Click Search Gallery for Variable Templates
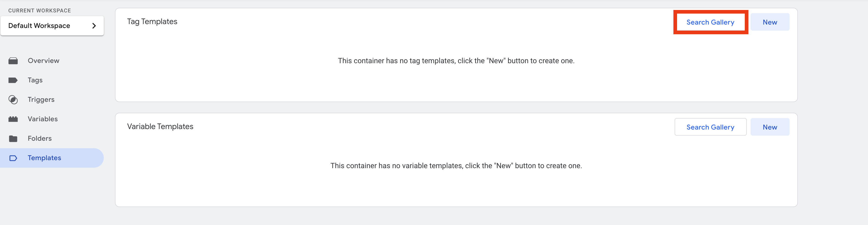868x225 pixels. 710,127
